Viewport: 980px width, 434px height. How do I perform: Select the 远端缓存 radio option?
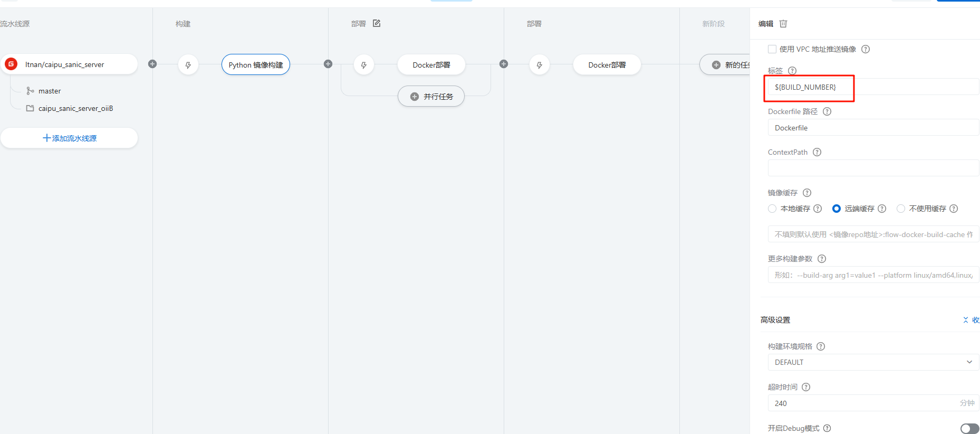837,209
